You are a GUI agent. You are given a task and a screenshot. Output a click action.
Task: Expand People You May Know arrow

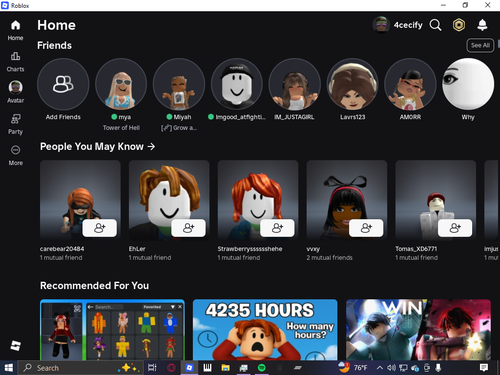pyautogui.click(x=151, y=147)
